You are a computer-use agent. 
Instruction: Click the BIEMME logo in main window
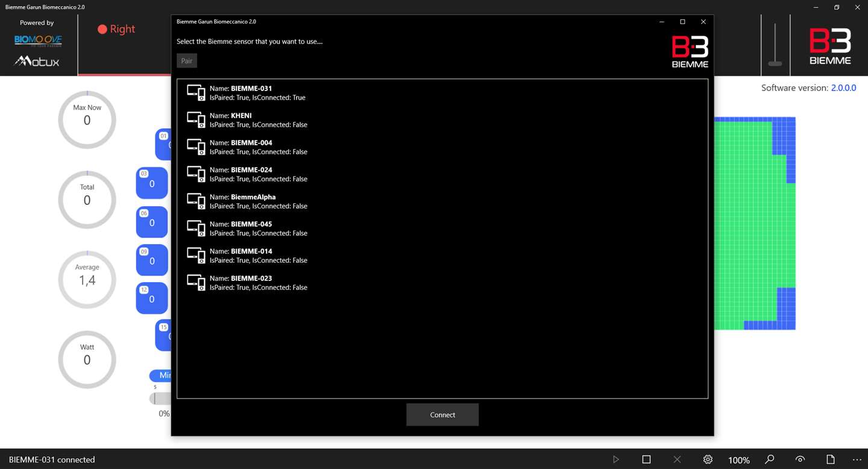click(830, 46)
